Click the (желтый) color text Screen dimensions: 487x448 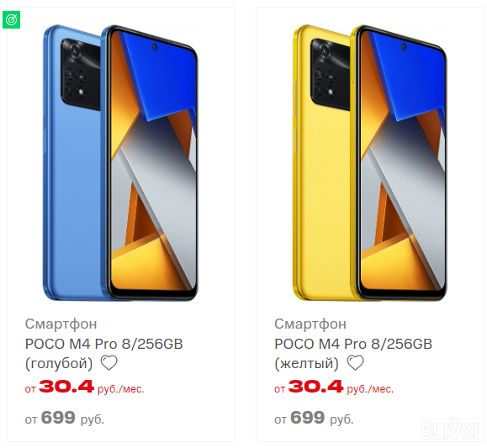click(306, 363)
